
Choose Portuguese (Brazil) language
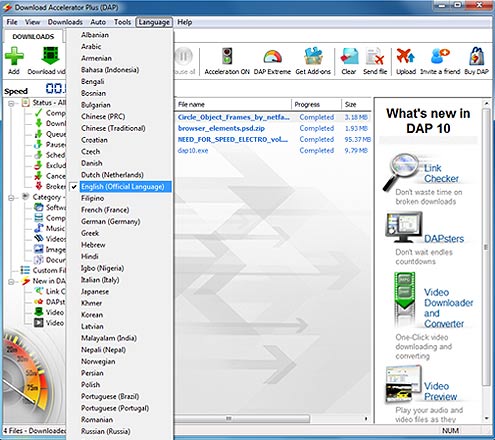pyautogui.click(x=120, y=396)
